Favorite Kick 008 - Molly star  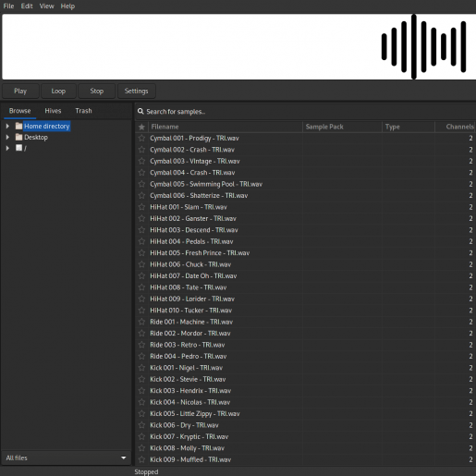141,448
